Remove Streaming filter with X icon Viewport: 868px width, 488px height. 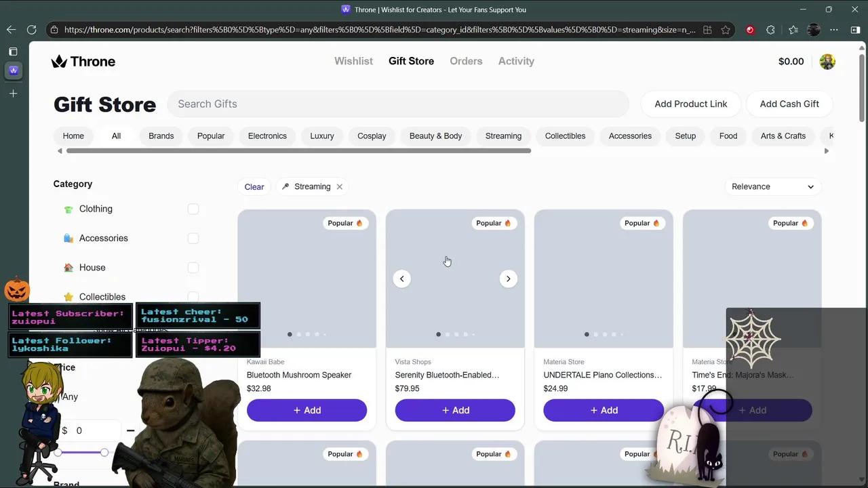[340, 186]
